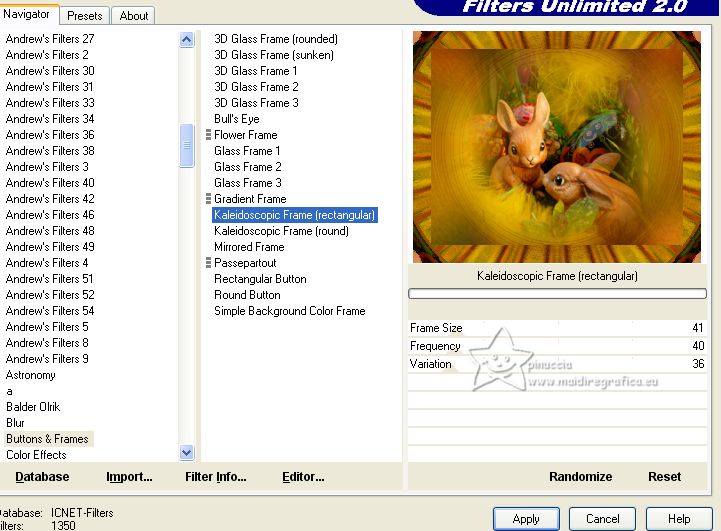721x531 pixels.
Task: Select Andrew's Filters 52 category
Action: (50, 295)
